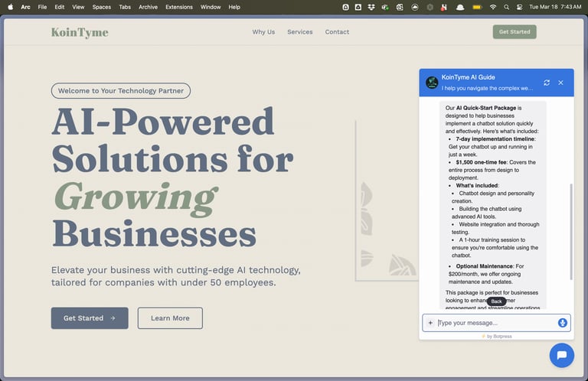Image resolution: width=588 pixels, height=381 pixels.
Task: Click the KoinTyme AI Guide title text
Action: pyautogui.click(x=468, y=77)
